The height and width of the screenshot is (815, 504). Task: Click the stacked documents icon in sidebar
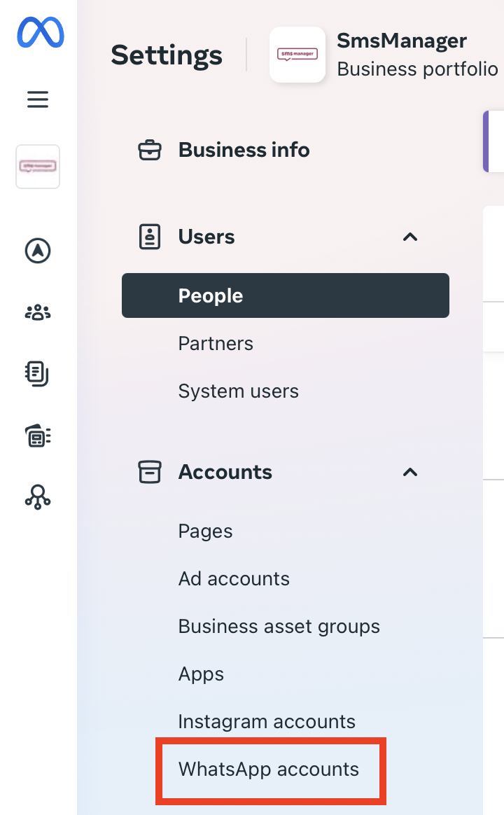(38, 374)
